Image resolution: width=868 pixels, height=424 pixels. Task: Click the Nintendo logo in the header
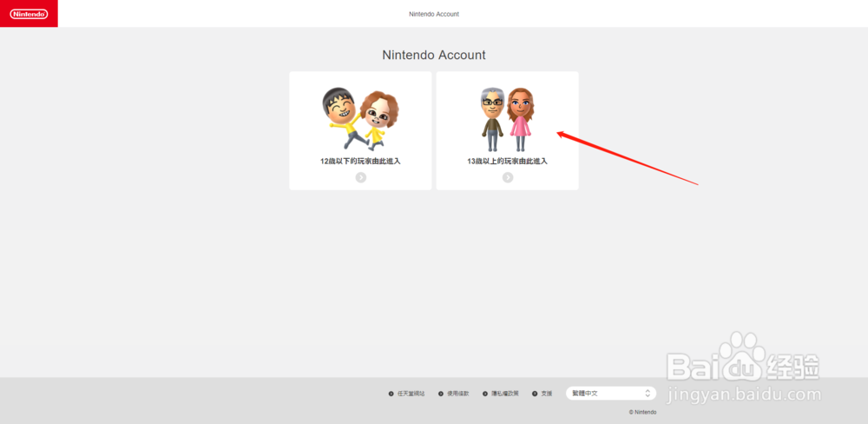[x=29, y=14]
